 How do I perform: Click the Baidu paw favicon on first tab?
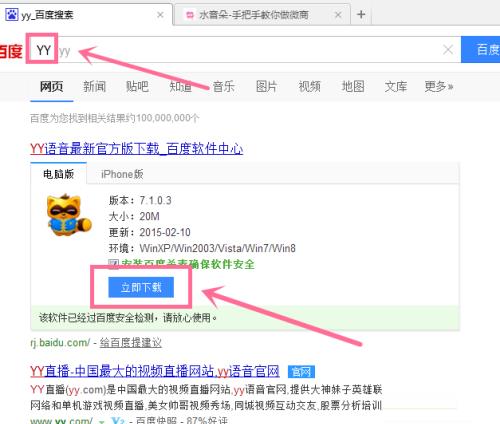[11, 15]
